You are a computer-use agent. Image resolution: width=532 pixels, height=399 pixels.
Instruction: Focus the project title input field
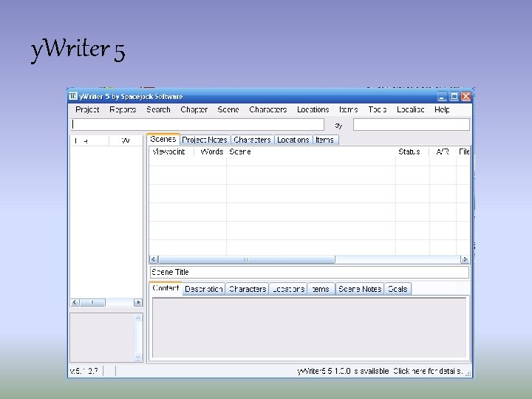197,125
